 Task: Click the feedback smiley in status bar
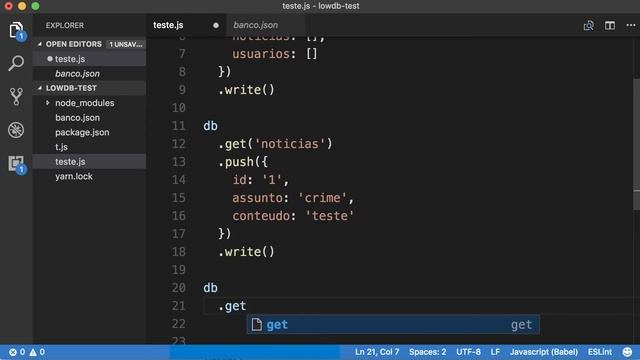[x=627, y=351]
